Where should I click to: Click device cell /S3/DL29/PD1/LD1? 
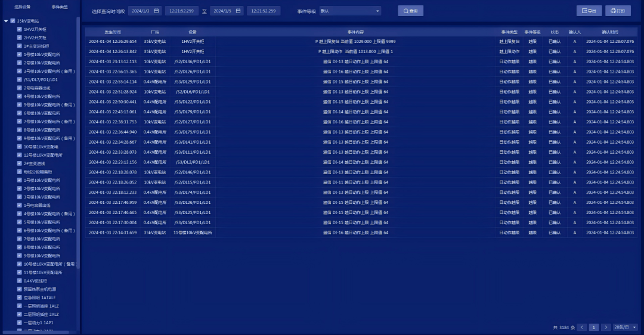pyautogui.click(x=193, y=82)
